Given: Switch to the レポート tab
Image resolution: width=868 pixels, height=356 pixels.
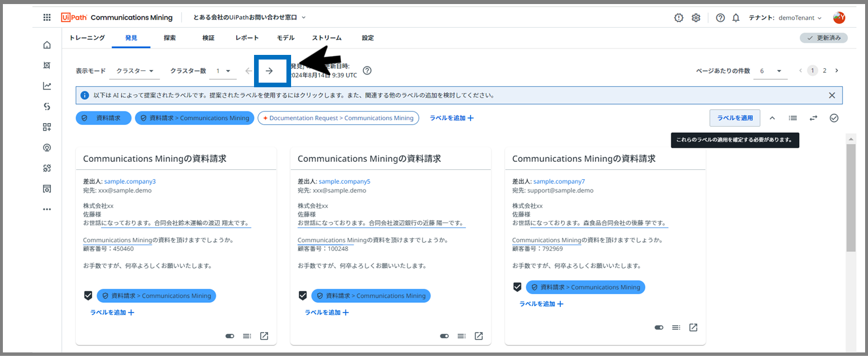Looking at the screenshot, I should pos(247,38).
